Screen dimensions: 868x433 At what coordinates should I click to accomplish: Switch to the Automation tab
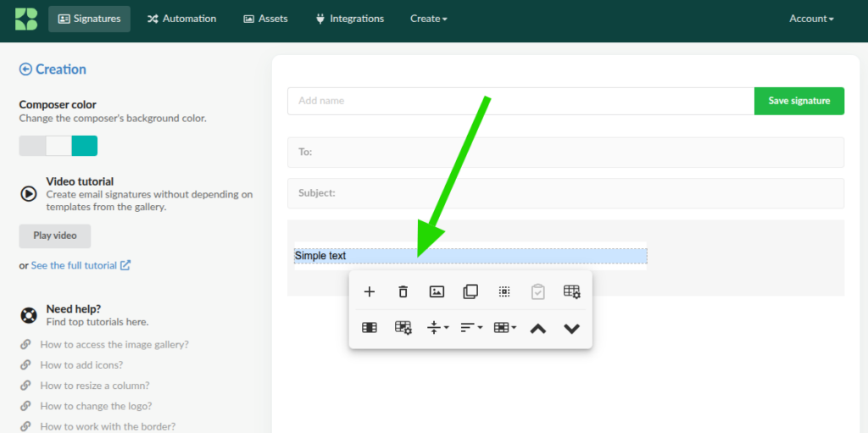click(181, 19)
